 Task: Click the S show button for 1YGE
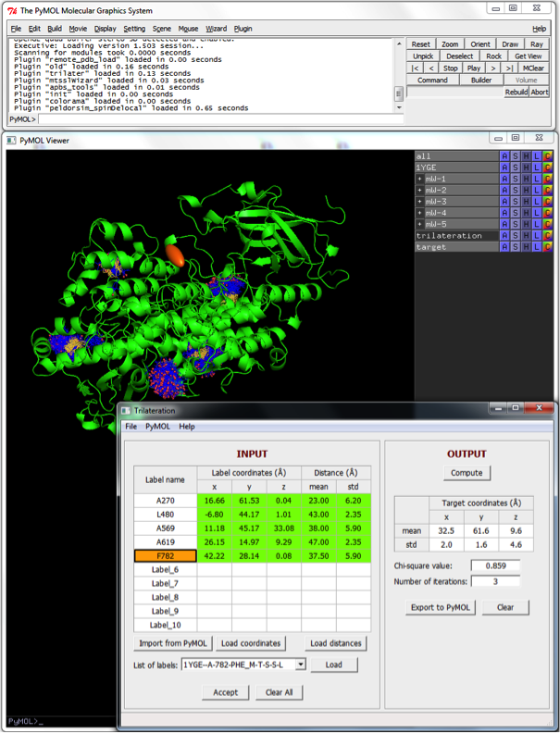[516, 168]
